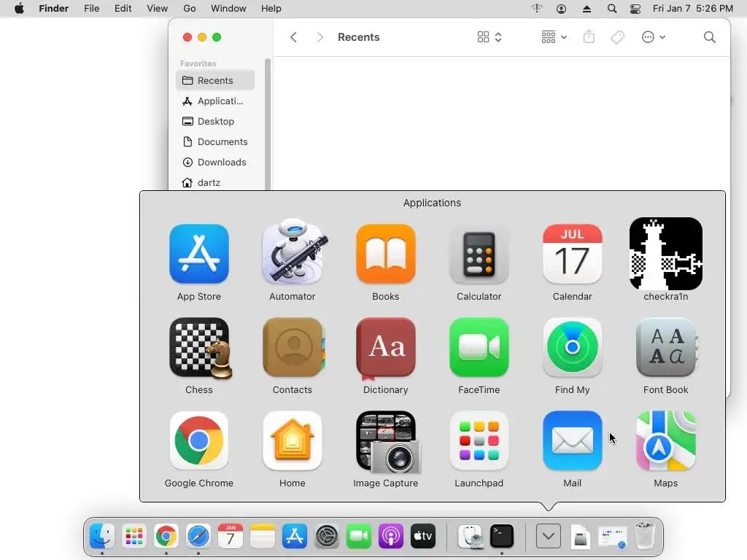The height and width of the screenshot is (560, 747).
Task: Open the Home app icon
Action: click(292, 440)
